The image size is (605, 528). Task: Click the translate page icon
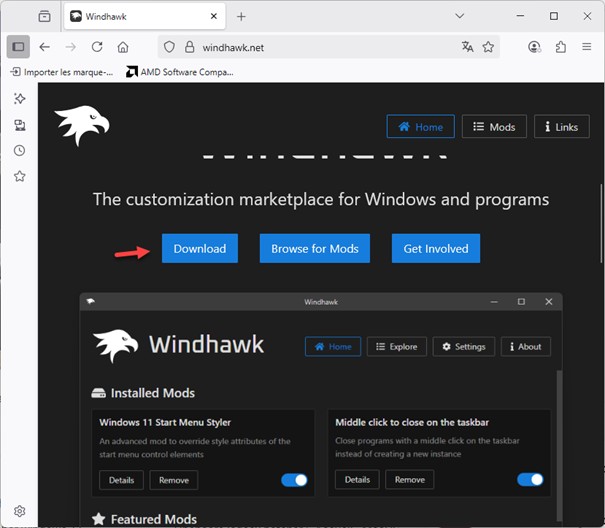(x=467, y=47)
